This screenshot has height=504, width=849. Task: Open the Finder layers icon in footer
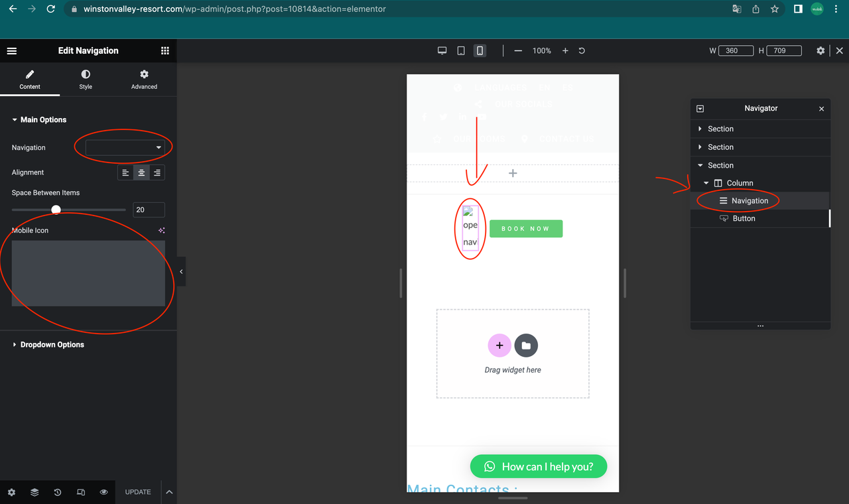pyautogui.click(x=34, y=492)
